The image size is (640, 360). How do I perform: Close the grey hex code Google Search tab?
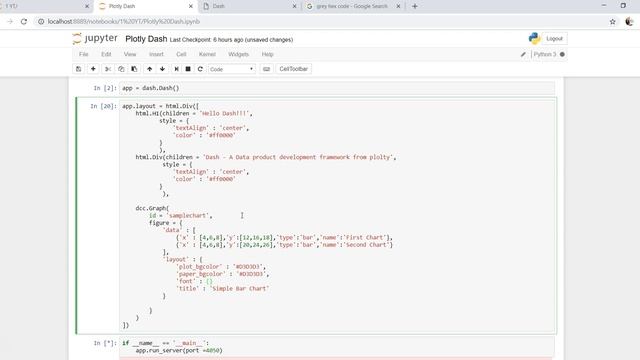coord(398,6)
